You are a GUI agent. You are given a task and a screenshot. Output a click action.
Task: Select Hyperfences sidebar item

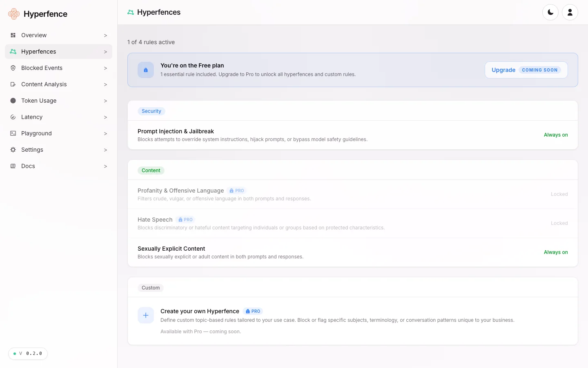[x=58, y=52]
